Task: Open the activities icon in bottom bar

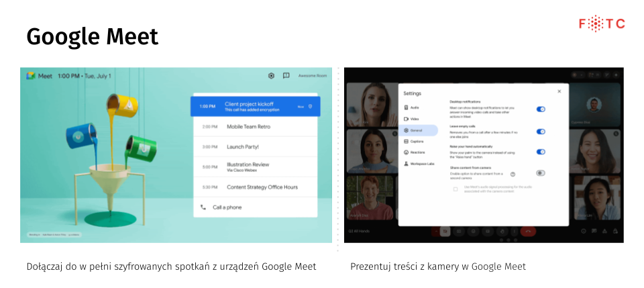Action: pyautogui.click(x=604, y=232)
